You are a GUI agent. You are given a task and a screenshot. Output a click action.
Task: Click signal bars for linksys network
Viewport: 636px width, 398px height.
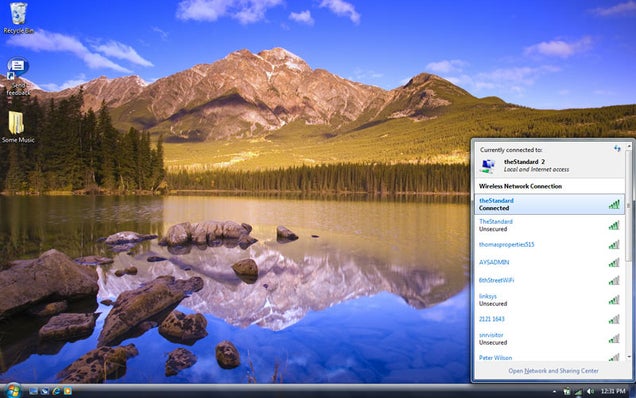click(x=614, y=300)
